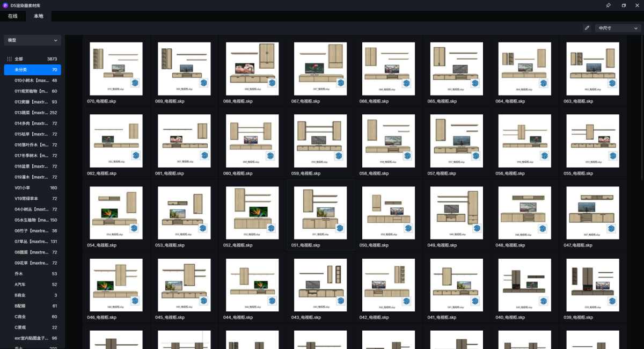The image size is (644, 349).
Task: Click the 059_电视柜.skp file name
Action: click(x=306, y=173)
